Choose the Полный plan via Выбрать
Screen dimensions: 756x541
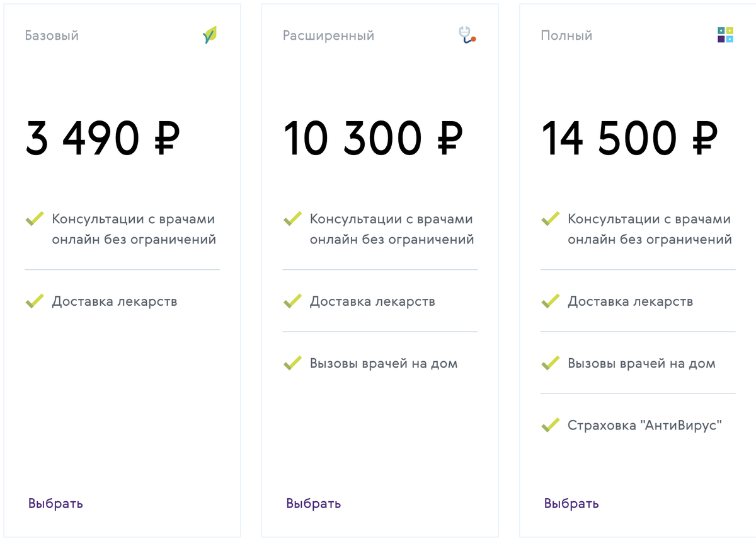(571, 503)
